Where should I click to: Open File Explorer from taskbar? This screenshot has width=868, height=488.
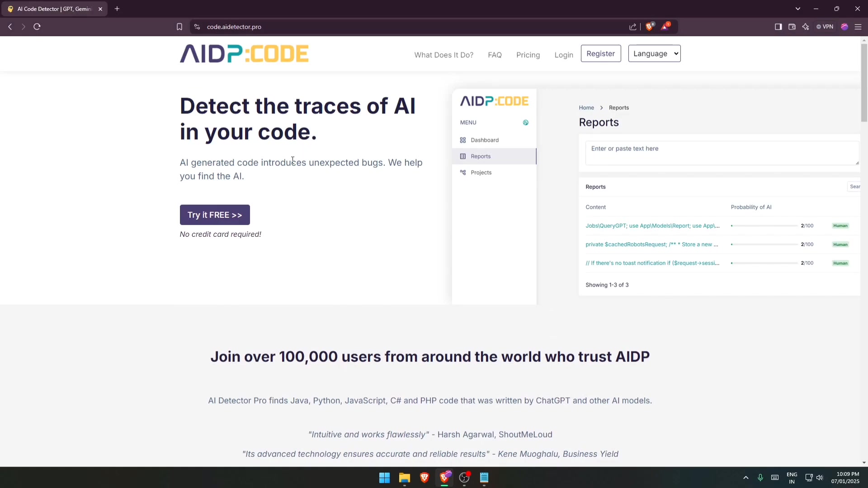[404, 478]
